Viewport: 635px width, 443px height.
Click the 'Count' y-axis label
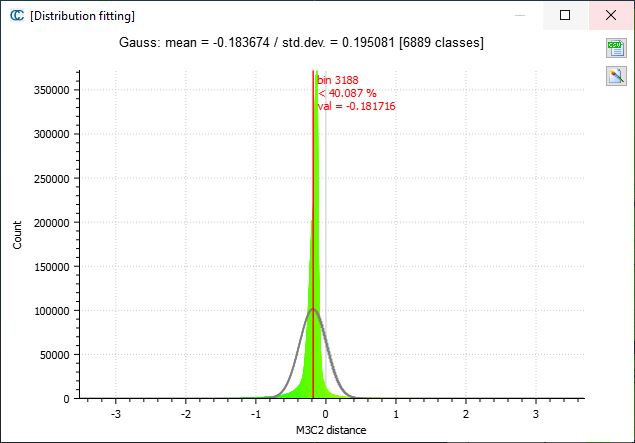tap(17, 236)
